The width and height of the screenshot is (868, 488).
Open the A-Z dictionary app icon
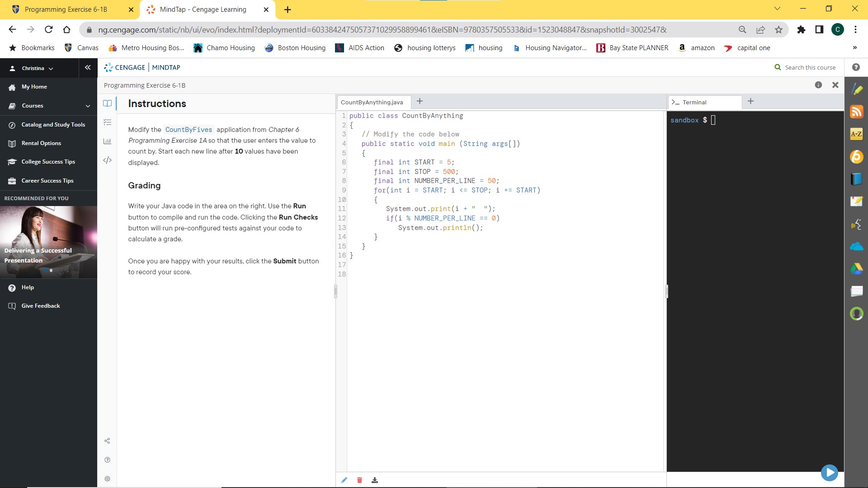point(857,134)
